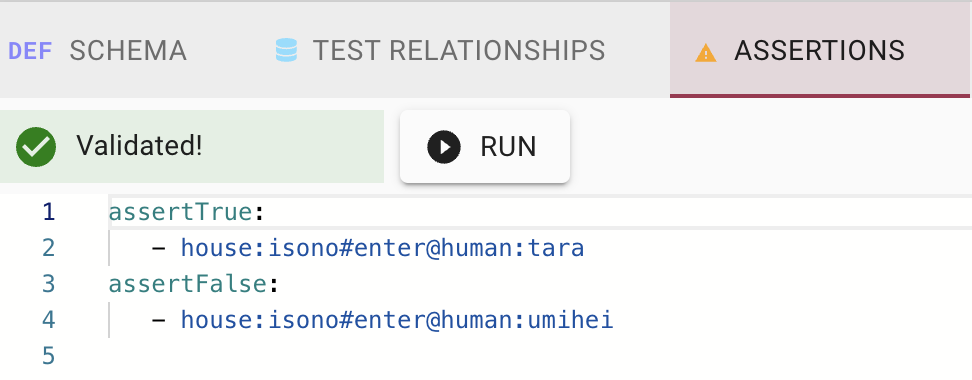Click line number 3 in gutter
The image size is (972, 380).
[48, 284]
